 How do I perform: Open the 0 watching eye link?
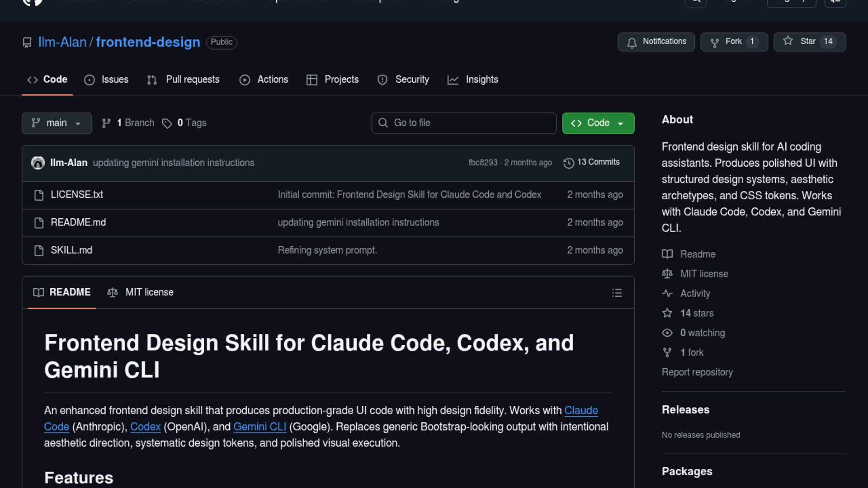tap(702, 333)
